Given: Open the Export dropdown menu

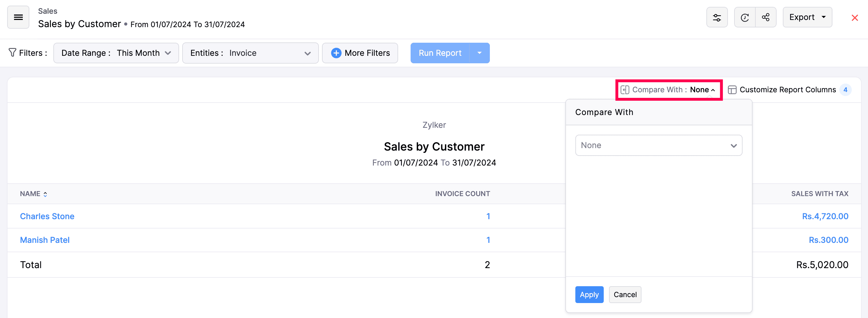Looking at the screenshot, I should tap(807, 17).
